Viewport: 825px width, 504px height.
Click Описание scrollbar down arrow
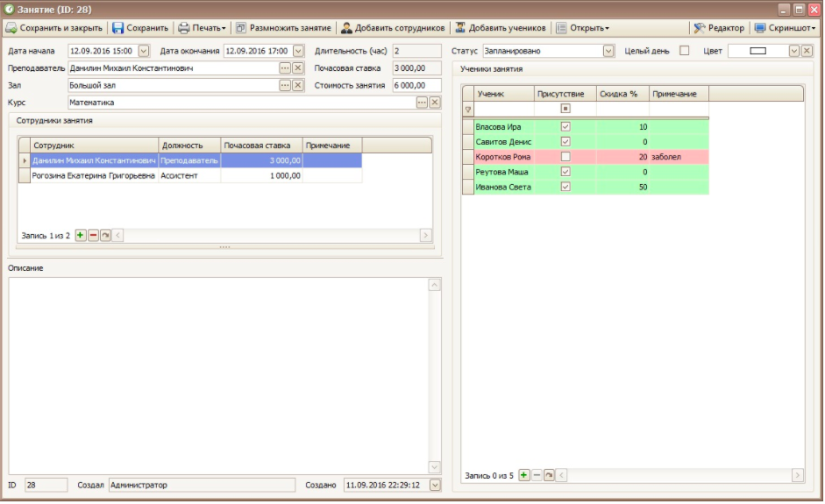click(435, 467)
